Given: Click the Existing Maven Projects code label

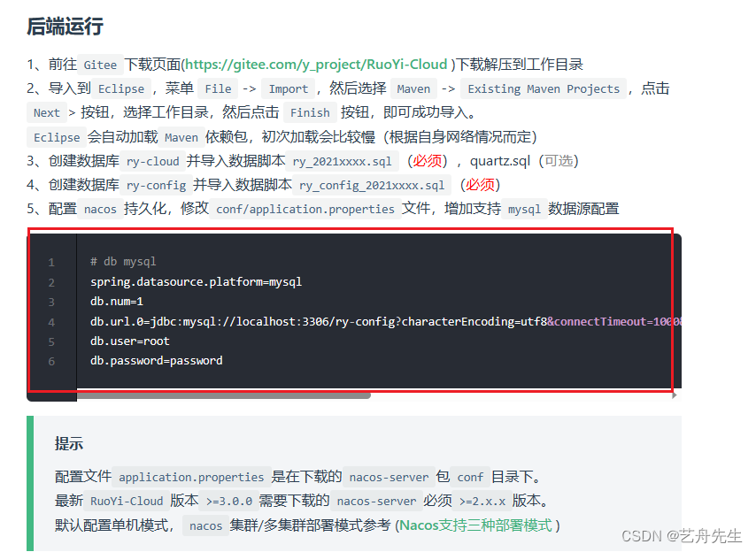Looking at the screenshot, I should (x=545, y=88).
